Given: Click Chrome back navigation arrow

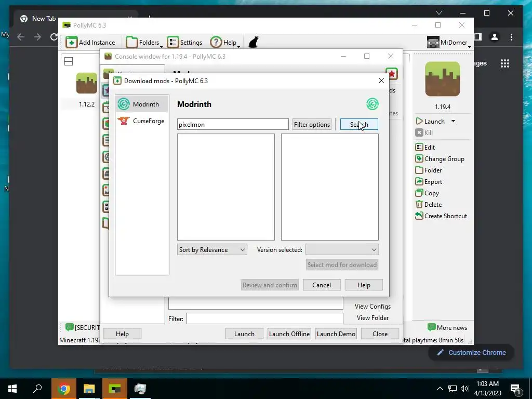Looking at the screenshot, I should [21, 37].
